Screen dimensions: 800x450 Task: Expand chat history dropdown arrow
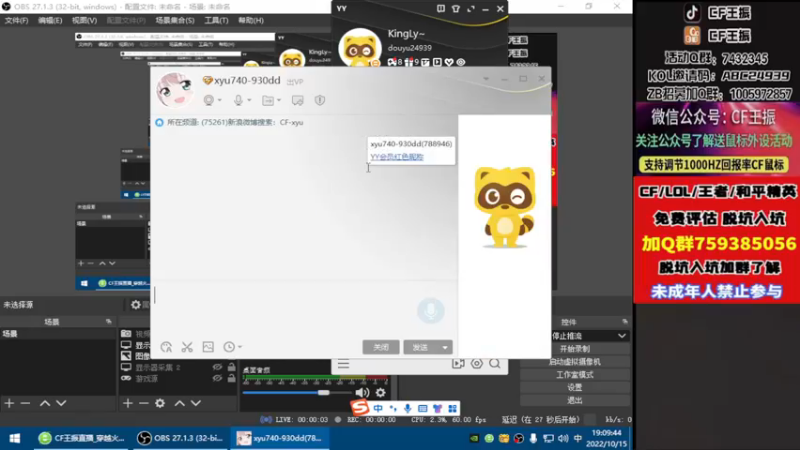click(240, 347)
